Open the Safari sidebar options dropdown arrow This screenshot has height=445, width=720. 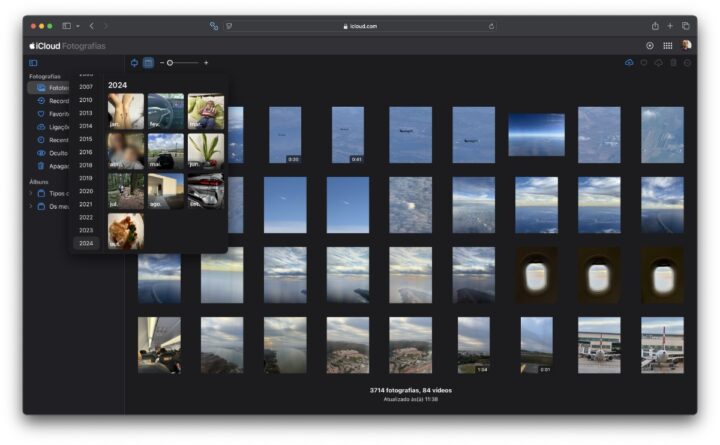coord(78,26)
